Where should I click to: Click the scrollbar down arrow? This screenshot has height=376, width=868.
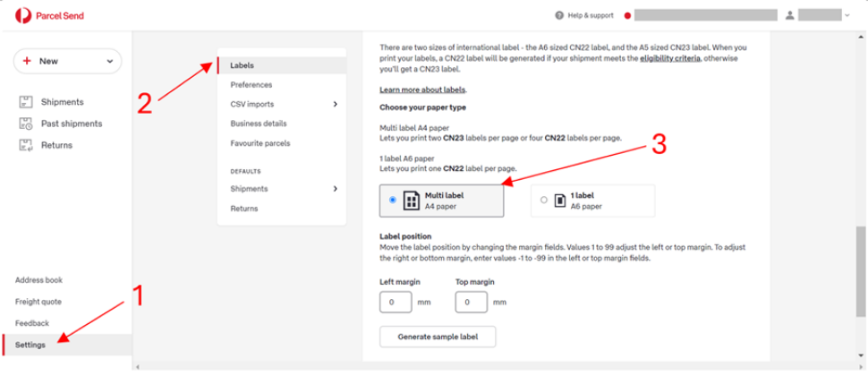[859, 355]
